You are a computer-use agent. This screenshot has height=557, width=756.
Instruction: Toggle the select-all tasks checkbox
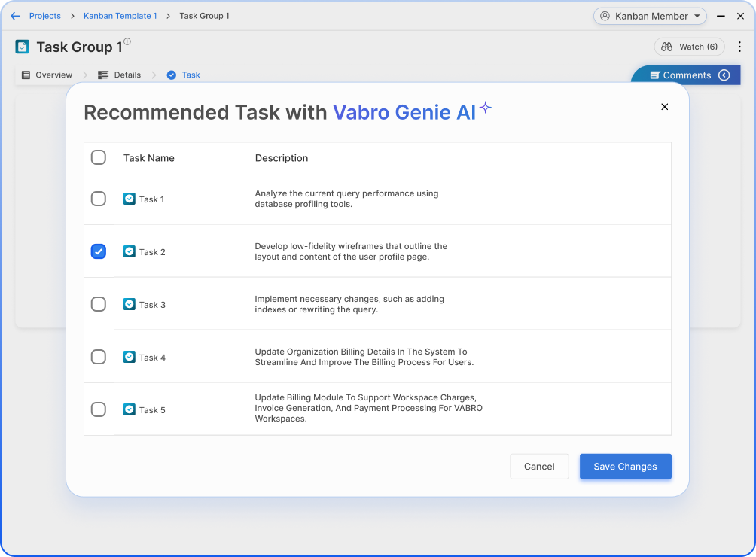[x=99, y=157]
